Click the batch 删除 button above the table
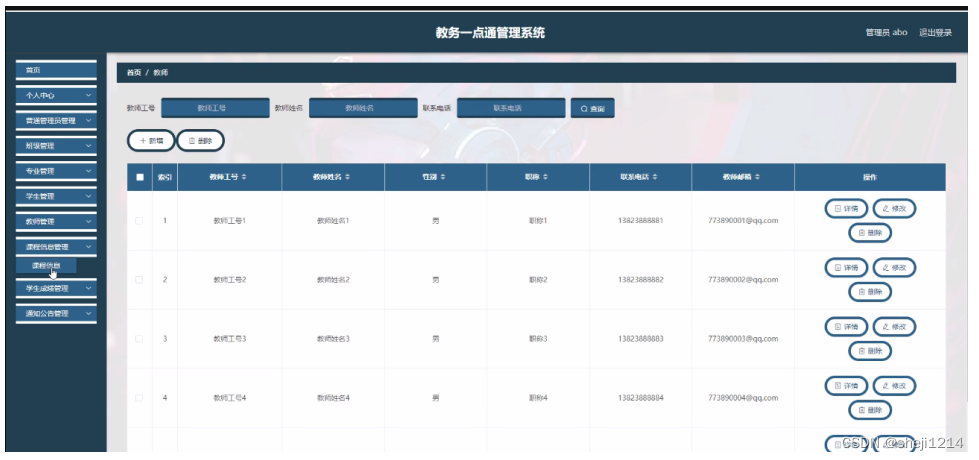Screen dimensions: 979x460 point(200,141)
